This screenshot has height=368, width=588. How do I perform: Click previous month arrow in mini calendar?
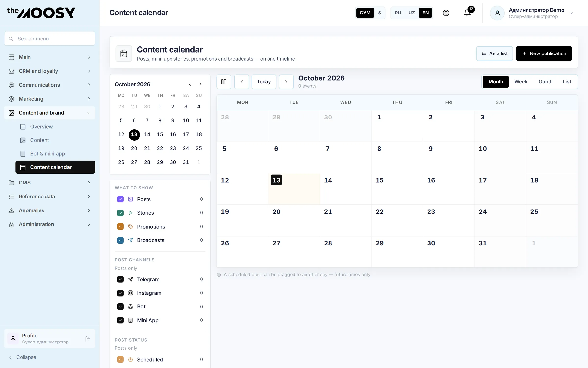tap(190, 84)
